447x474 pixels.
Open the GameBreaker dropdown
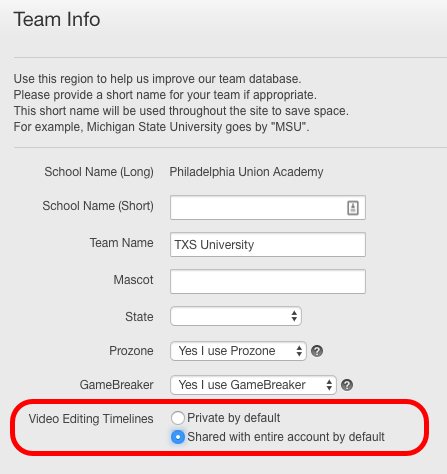[x=253, y=385]
